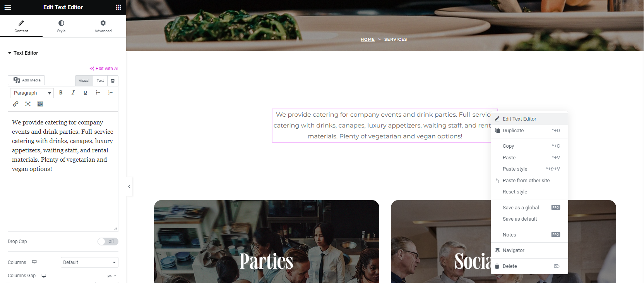Toggle bold formatting in the text editor
This screenshot has width=644, height=283.
coord(61,93)
